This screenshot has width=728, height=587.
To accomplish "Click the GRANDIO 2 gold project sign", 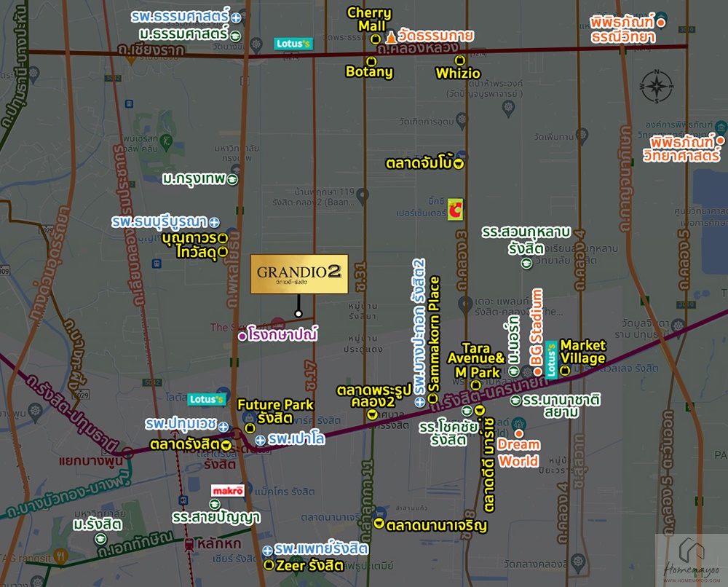I will coord(299,274).
